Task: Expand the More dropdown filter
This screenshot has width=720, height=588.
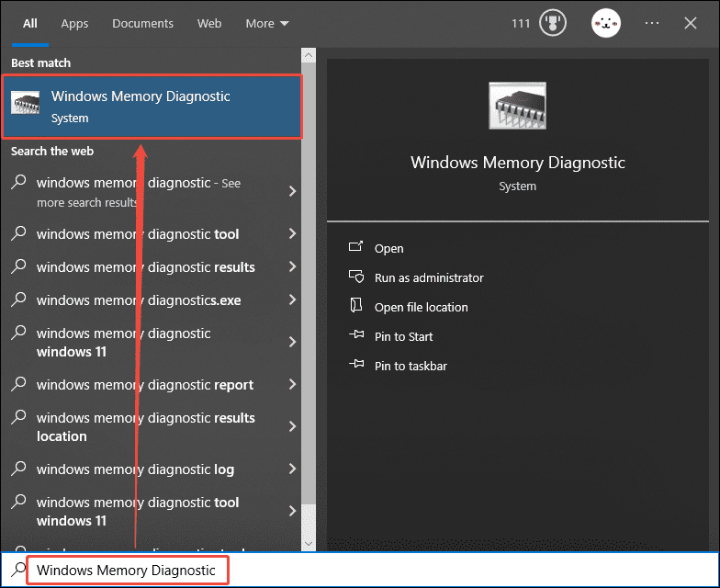Action: (x=267, y=24)
